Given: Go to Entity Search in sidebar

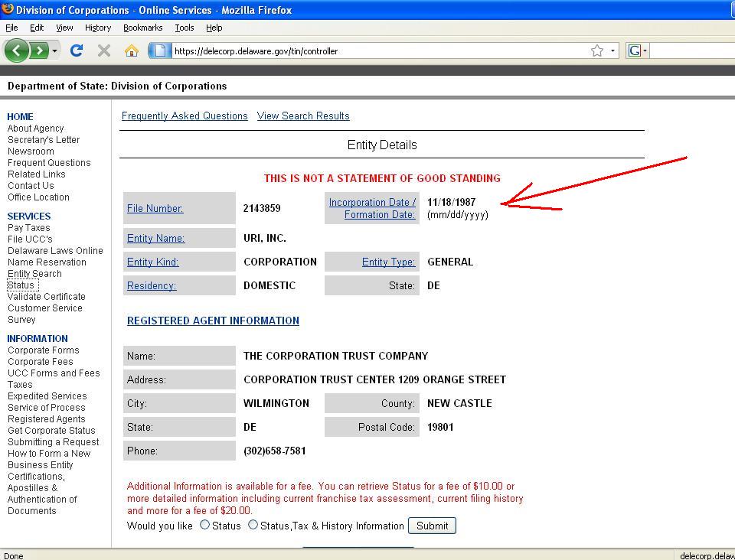Looking at the screenshot, I should pyautogui.click(x=34, y=274).
